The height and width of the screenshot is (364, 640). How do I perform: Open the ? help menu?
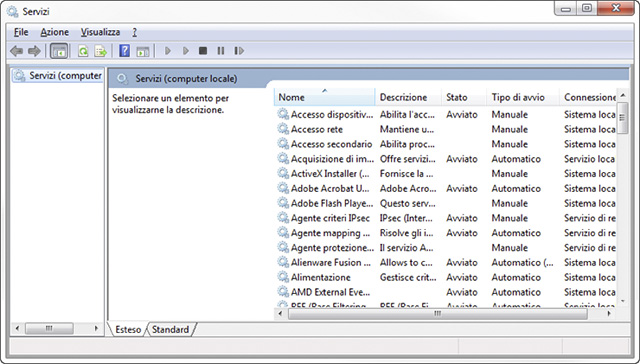[134, 32]
